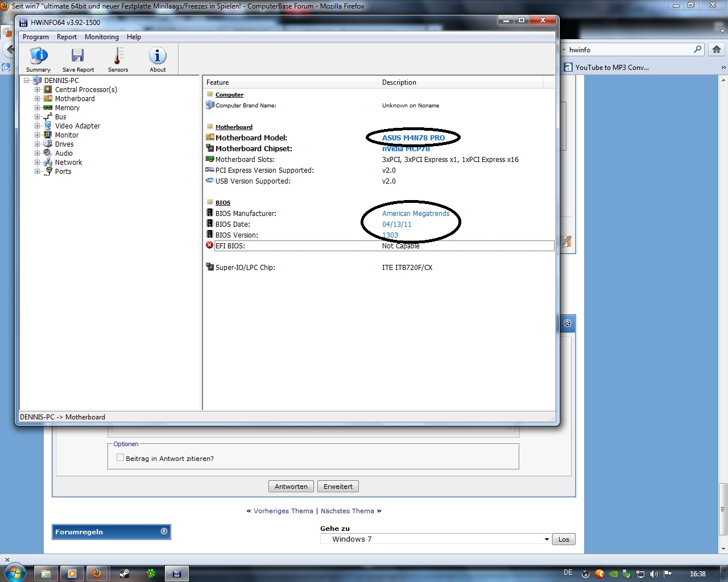Expand the Drives tree node

(37, 144)
